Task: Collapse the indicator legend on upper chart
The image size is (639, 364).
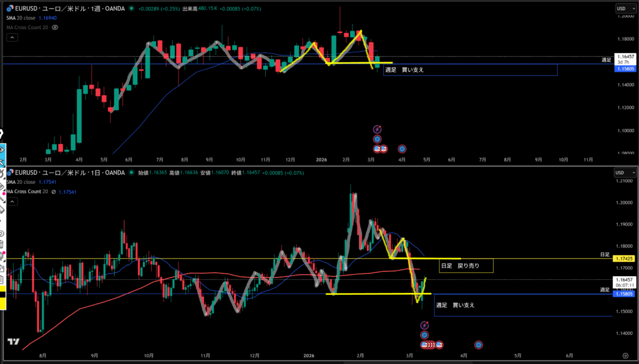Action: tap(14, 38)
